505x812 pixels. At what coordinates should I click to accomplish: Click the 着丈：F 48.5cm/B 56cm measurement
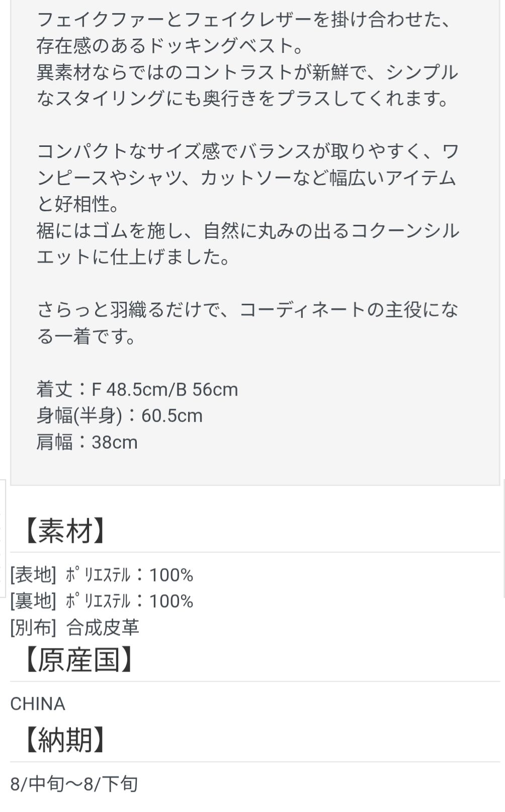tap(137, 389)
